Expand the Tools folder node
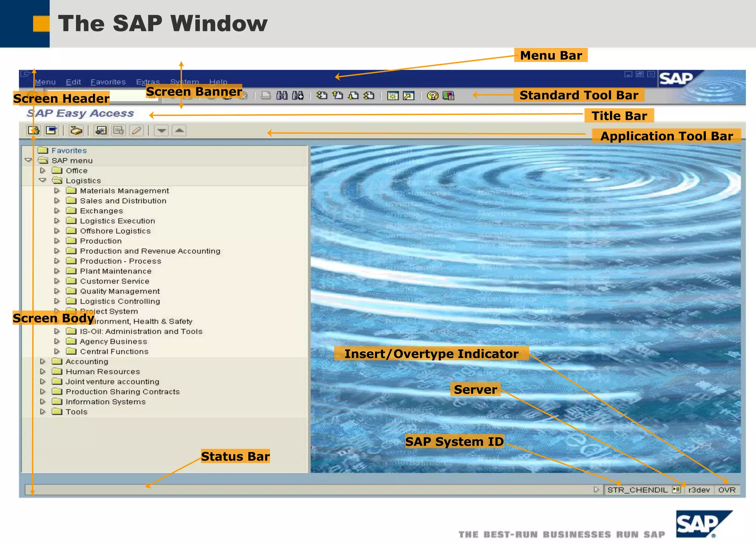756x544 pixels. tap(43, 412)
